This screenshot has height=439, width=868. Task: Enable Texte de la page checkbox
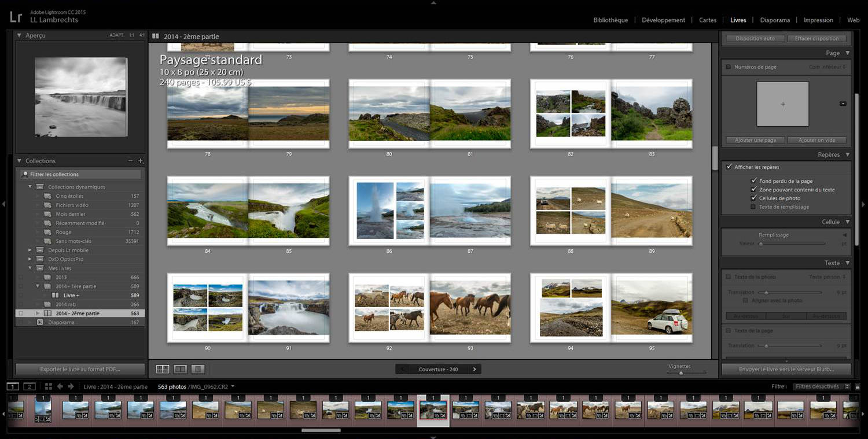(x=728, y=331)
